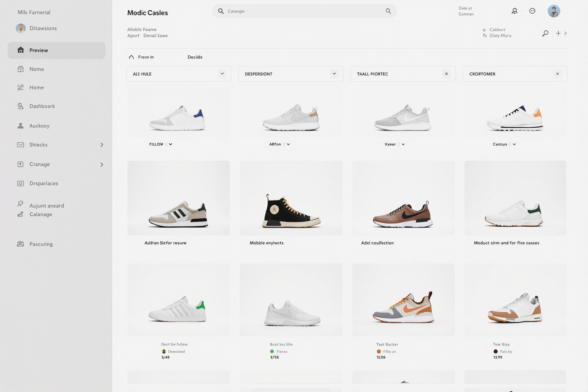Click the Dect Sie fullew product name

[x=174, y=344]
